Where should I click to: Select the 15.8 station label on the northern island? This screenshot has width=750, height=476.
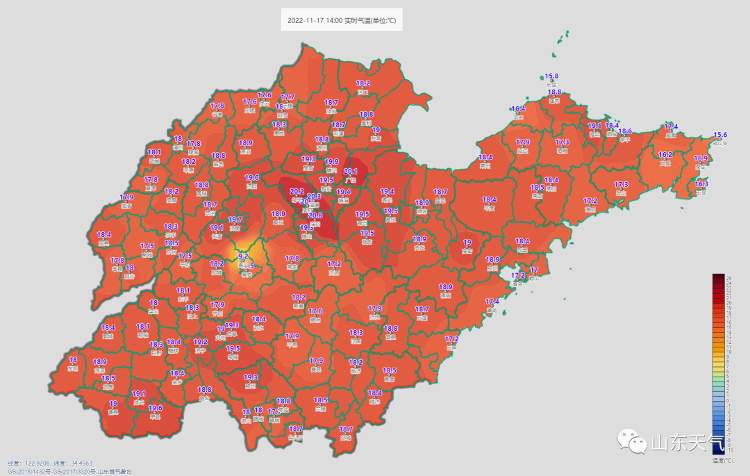pyautogui.click(x=551, y=76)
